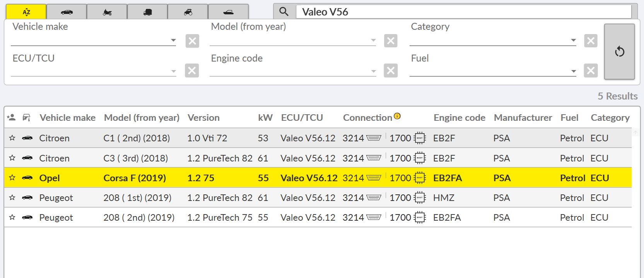This screenshot has height=278, width=644.
Task: Toggle favorite star for Citroen C1 row
Action: (x=12, y=138)
